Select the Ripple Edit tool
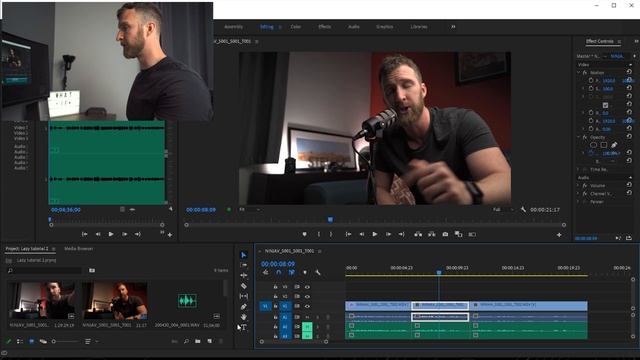 pos(244,276)
